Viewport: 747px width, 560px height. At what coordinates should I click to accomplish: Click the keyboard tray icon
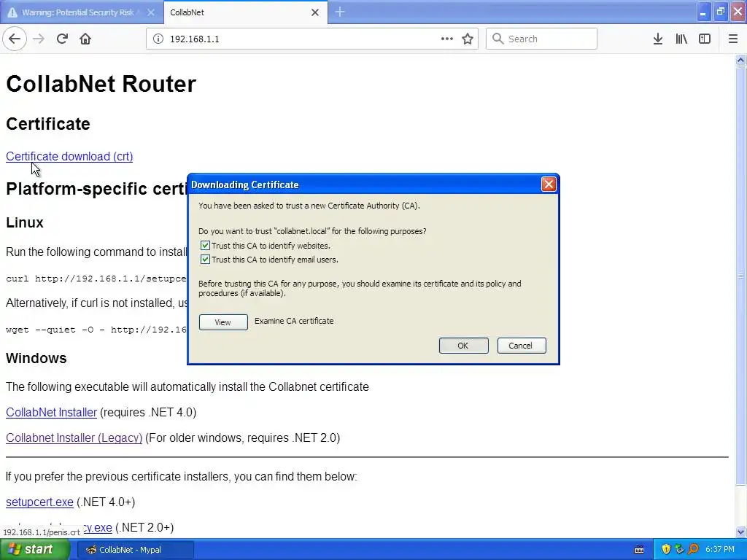tap(639, 550)
